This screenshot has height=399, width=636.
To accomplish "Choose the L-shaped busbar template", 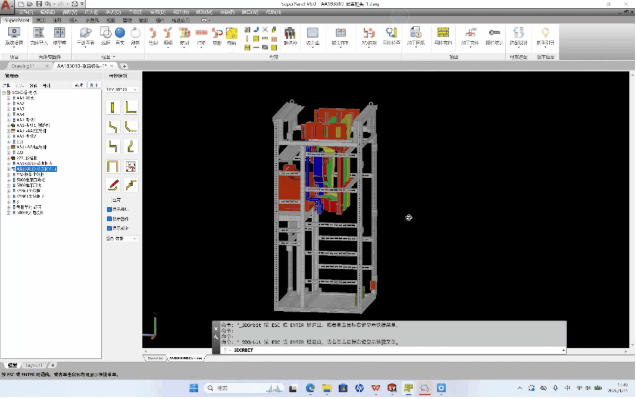I will pyautogui.click(x=131, y=107).
